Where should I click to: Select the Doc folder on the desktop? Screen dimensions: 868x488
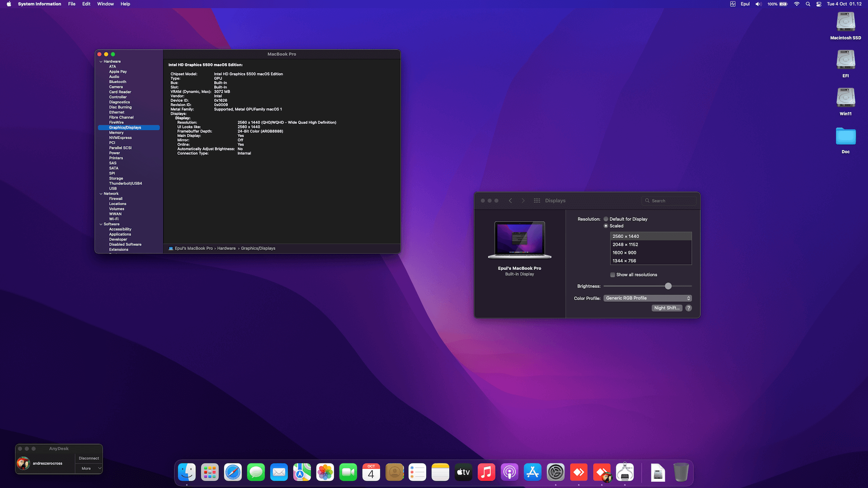pos(845,140)
